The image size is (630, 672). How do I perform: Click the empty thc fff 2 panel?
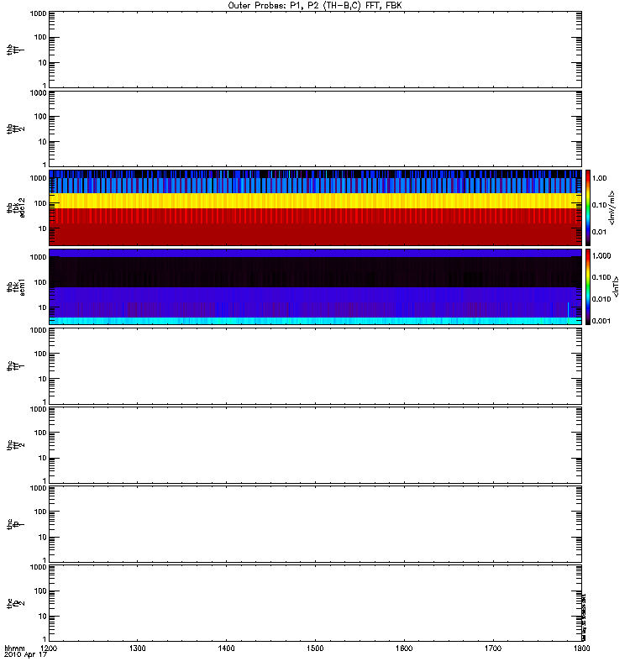315,445
